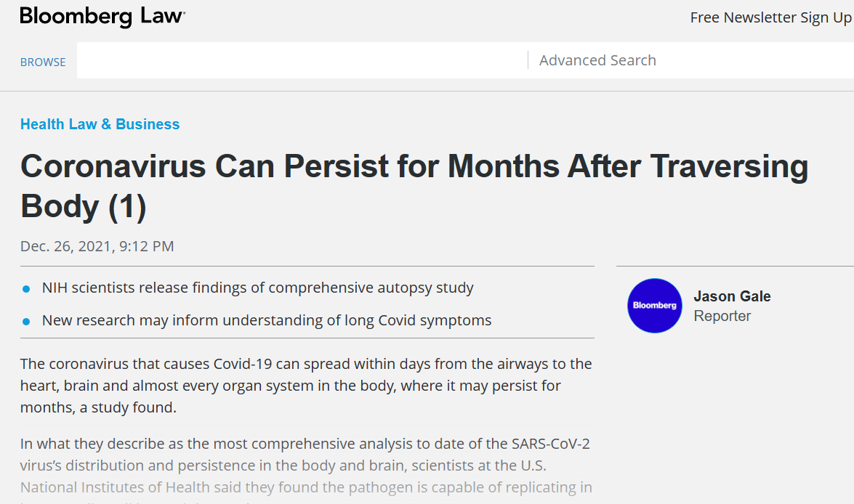The image size is (854, 504).
Task: Click the Reporter label under Jason Gale
Action: tap(722, 316)
